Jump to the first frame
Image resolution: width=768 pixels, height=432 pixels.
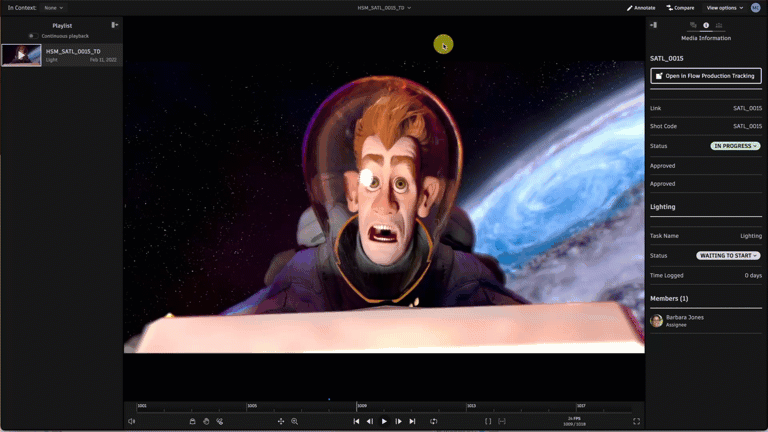coord(356,421)
